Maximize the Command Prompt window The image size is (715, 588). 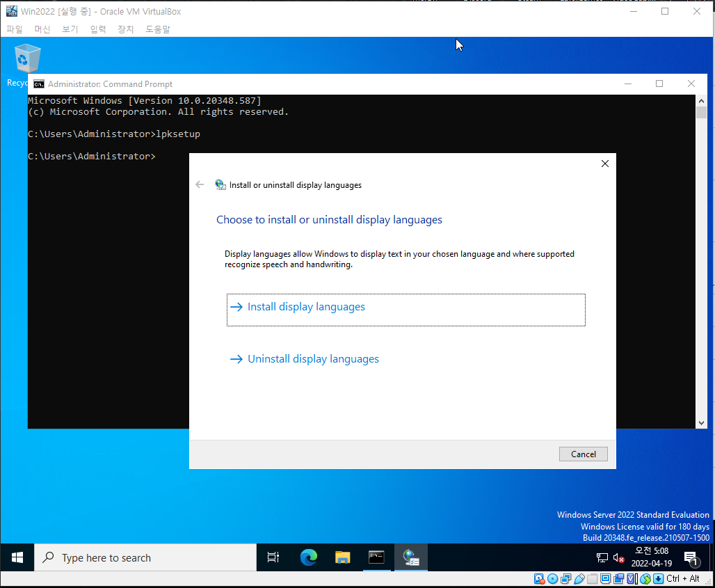[x=659, y=84]
